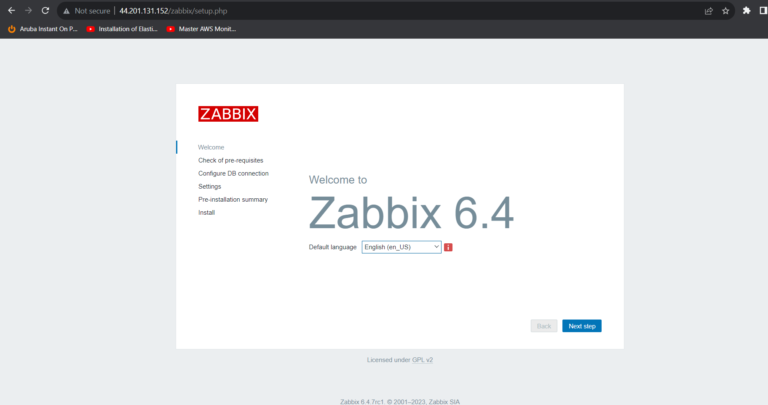Click the browser forward arrow
768x405 pixels.
point(28,10)
